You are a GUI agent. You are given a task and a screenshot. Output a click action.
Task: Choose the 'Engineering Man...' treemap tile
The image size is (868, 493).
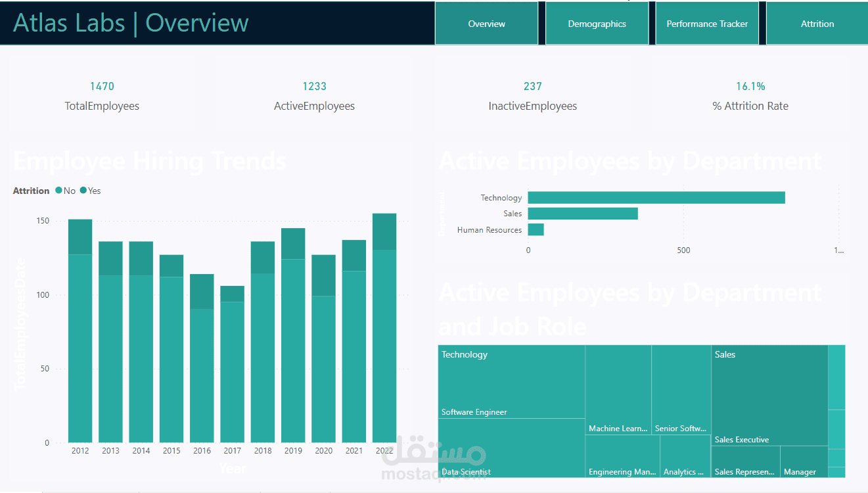[x=622, y=456]
